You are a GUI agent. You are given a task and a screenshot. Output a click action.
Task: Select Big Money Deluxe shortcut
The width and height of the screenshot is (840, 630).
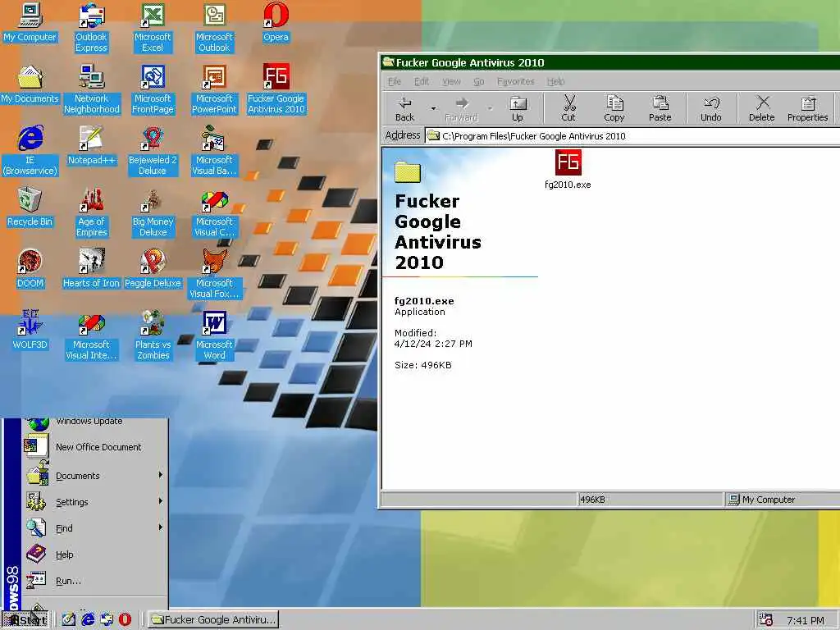[153, 212]
